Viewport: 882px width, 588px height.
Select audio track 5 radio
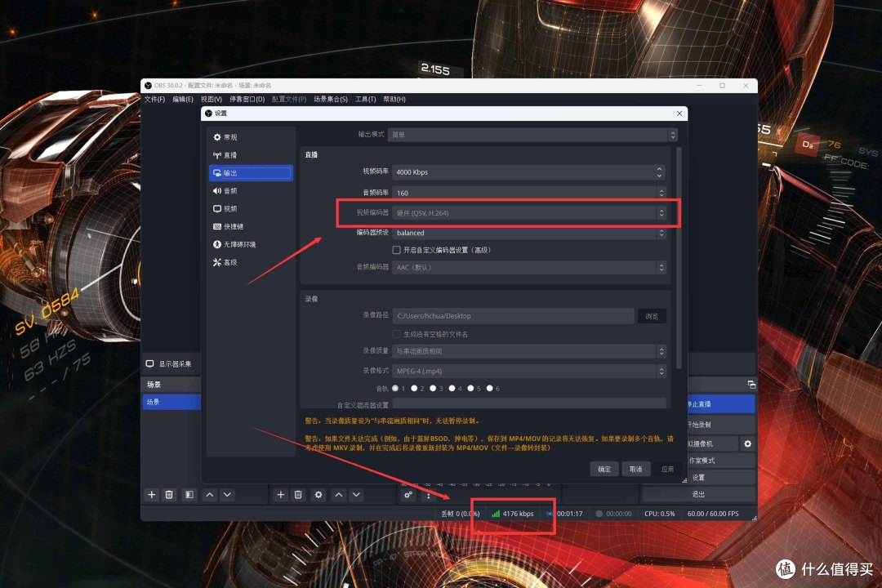click(x=471, y=388)
